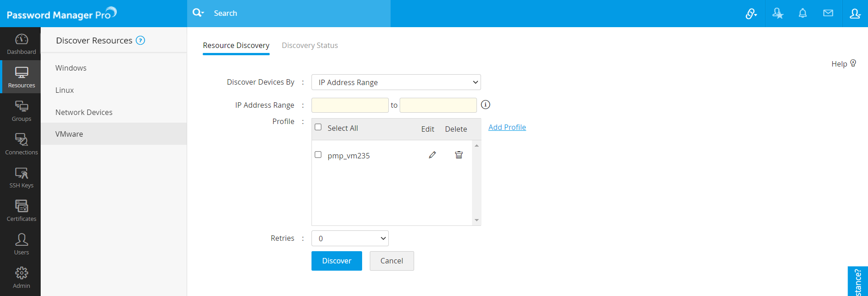Click the assistance tab at bottom right
The image size is (868, 296).
(x=858, y=281)
